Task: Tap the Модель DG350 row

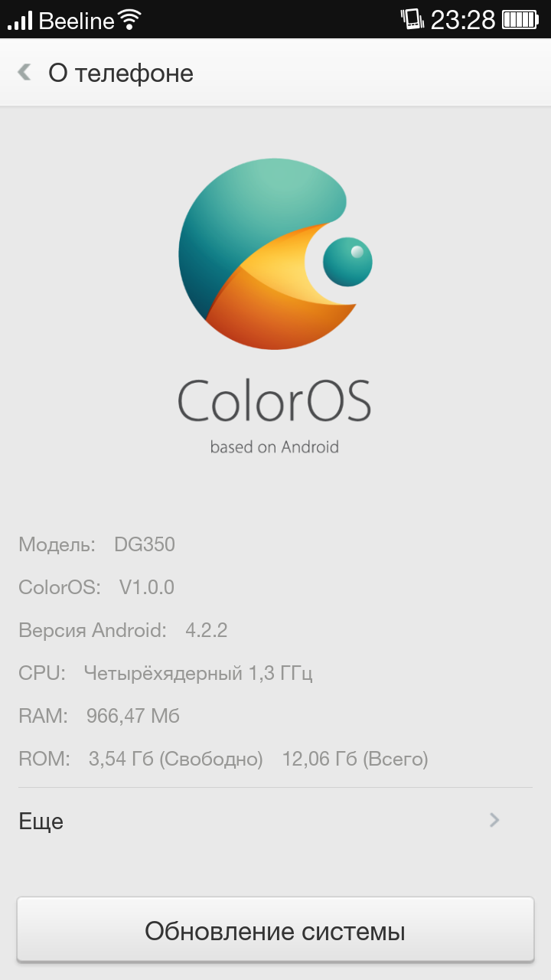Action: 97,544
